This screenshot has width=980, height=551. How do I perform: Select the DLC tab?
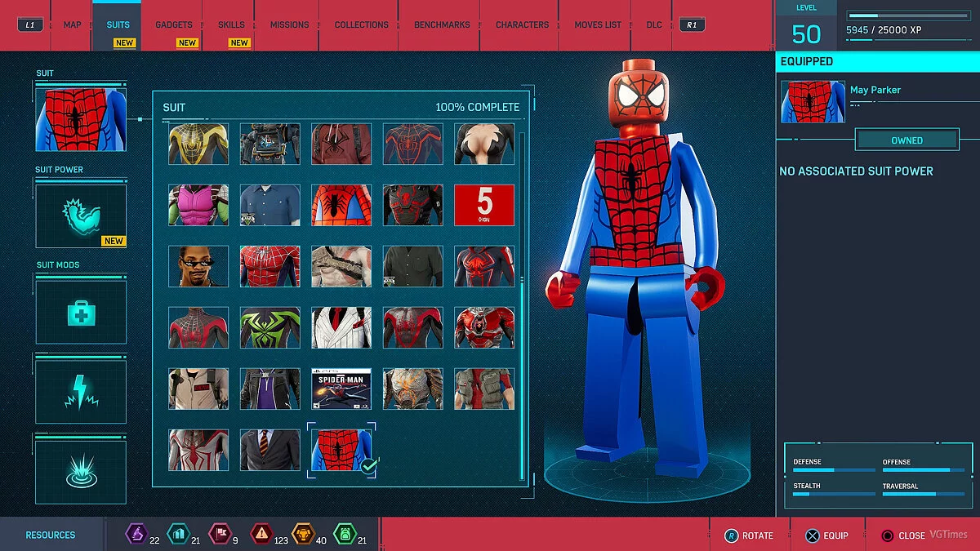653,24
